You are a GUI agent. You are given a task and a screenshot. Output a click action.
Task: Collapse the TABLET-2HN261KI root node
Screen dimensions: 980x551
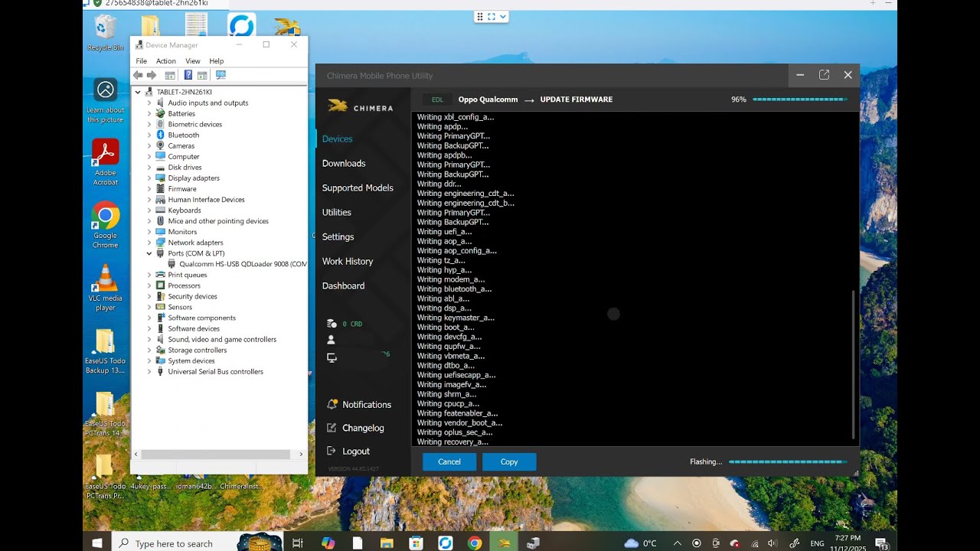[138, 92]
